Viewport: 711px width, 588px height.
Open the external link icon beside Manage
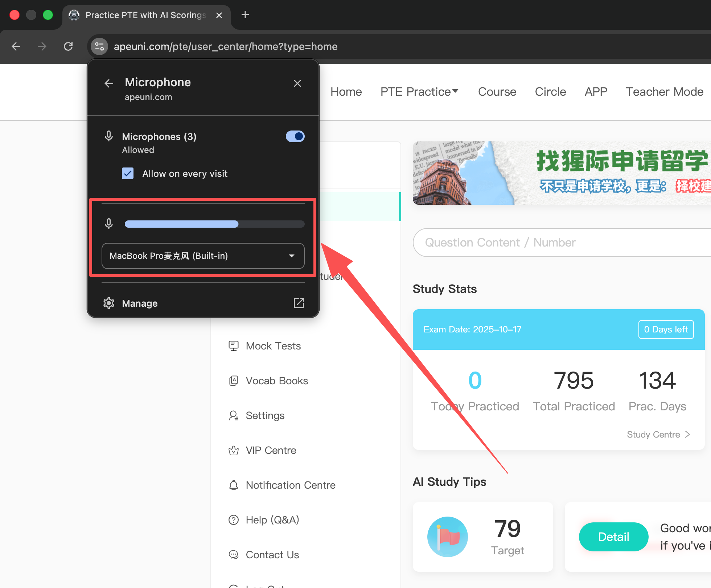299,303
